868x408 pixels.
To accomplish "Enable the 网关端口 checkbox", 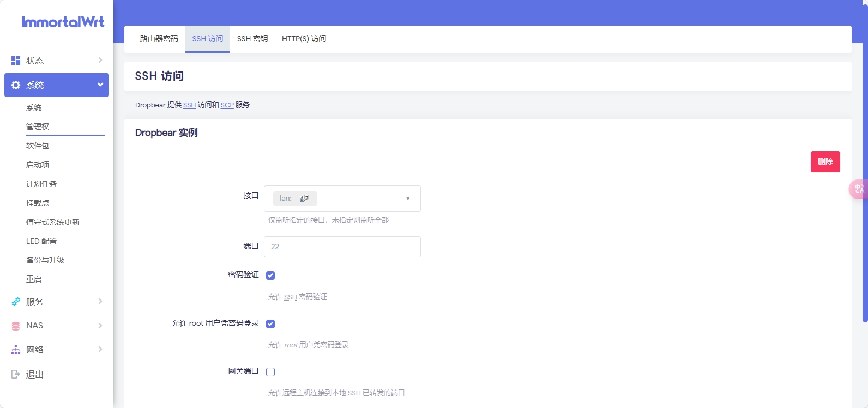I will (x=270, y=372).
